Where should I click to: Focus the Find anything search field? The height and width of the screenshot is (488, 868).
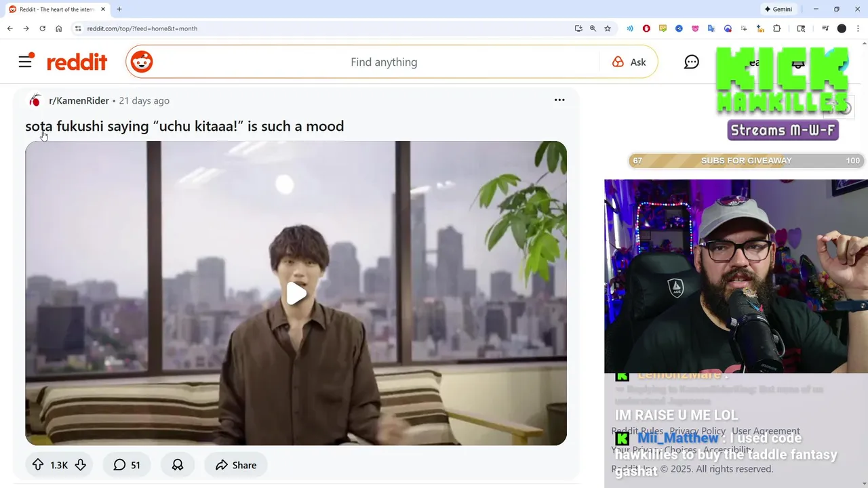point(384,62)
